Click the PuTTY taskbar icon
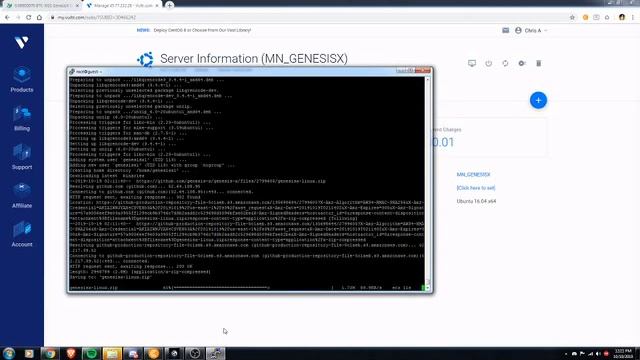This screenshot has height=360, width=640. (216, 353)
